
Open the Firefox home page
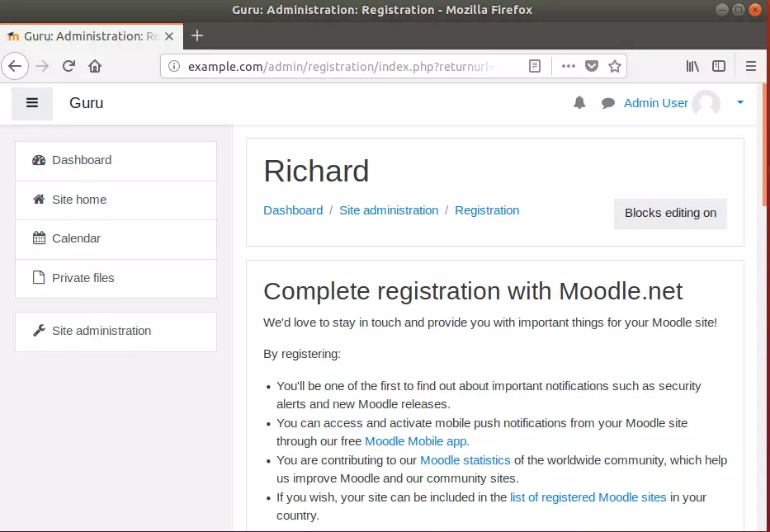[95, 66]
